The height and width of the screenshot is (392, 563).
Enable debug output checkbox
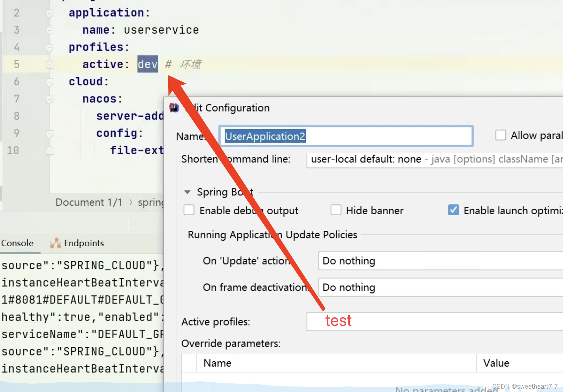click(x=189, y=210)
